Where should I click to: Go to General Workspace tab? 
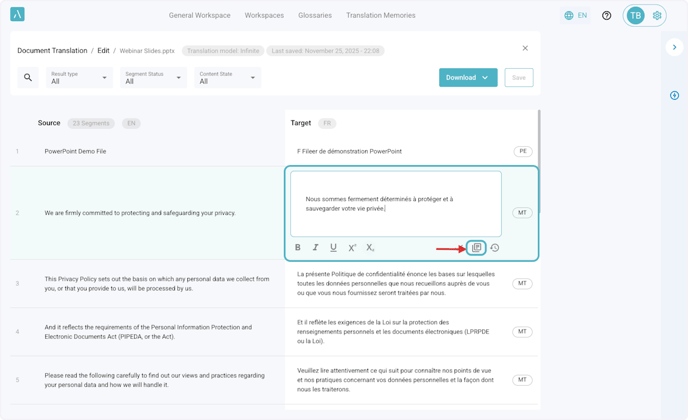pos(199,16)
